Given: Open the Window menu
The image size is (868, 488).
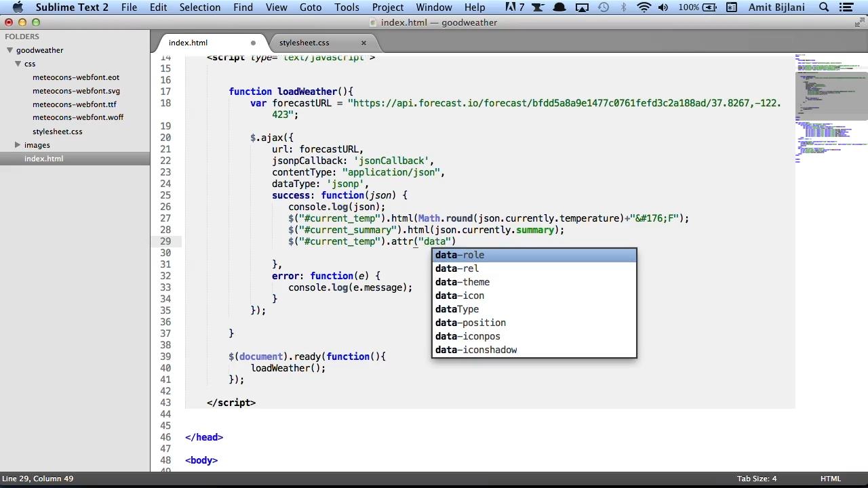Looking at the screenshot, I should pyautogui.click(x=434, y=7).
